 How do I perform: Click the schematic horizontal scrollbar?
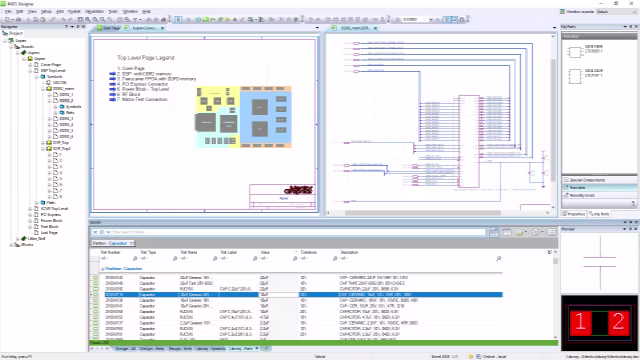coord(423,213)
